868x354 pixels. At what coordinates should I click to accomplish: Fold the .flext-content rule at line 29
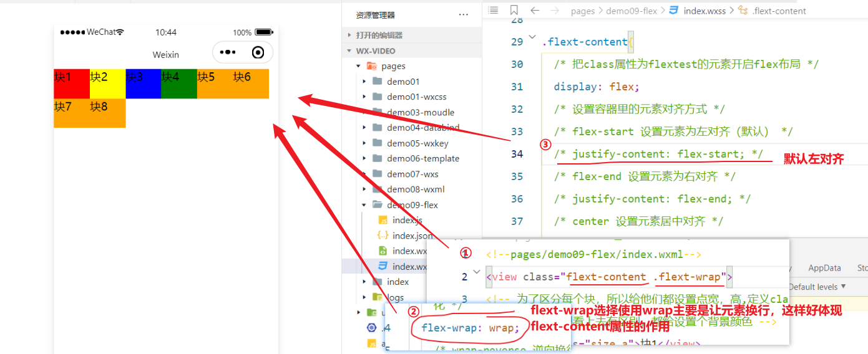[x=532, y=37]
